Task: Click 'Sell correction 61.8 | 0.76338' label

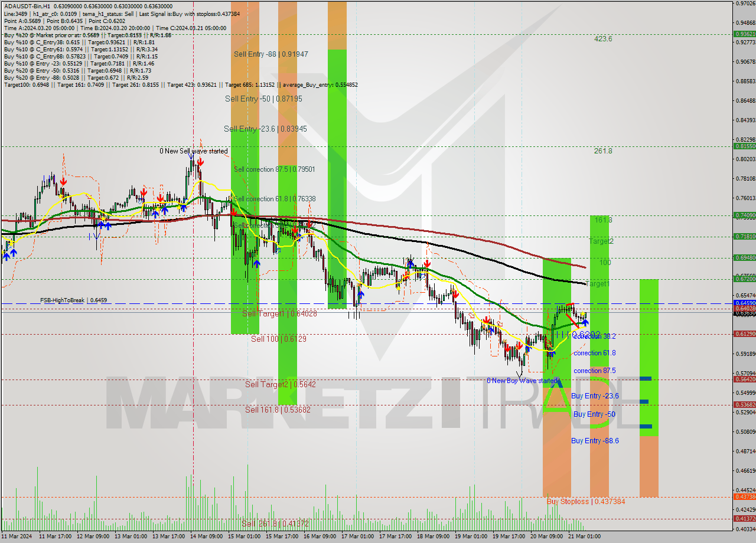Action: 275,199
